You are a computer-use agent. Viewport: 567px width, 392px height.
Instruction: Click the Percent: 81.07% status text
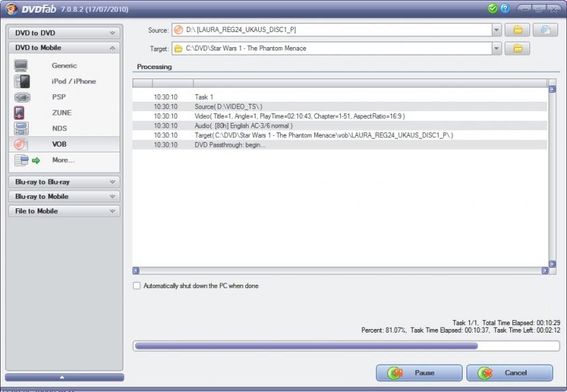pyautogui.click(x=384, y=330)
